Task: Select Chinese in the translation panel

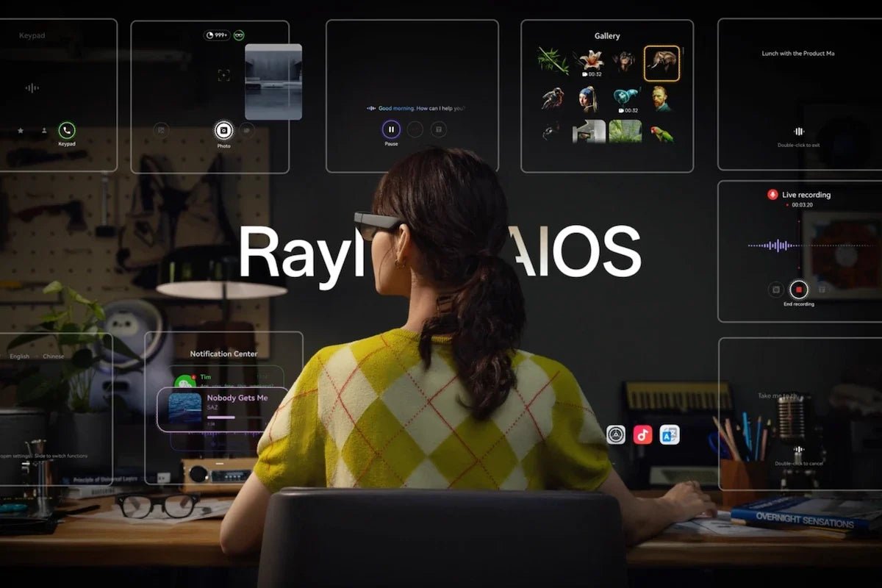Action: tap(54, 356)
